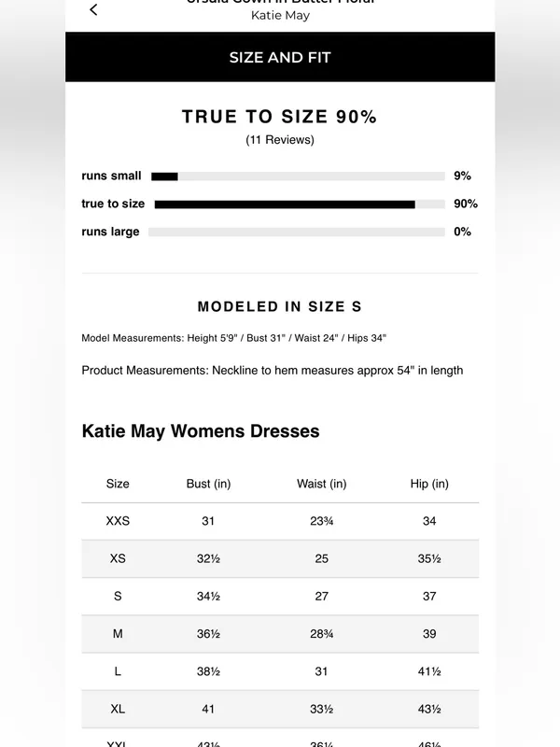
Task: Open the 11 Reviews link
Action: tap(280, 139)
